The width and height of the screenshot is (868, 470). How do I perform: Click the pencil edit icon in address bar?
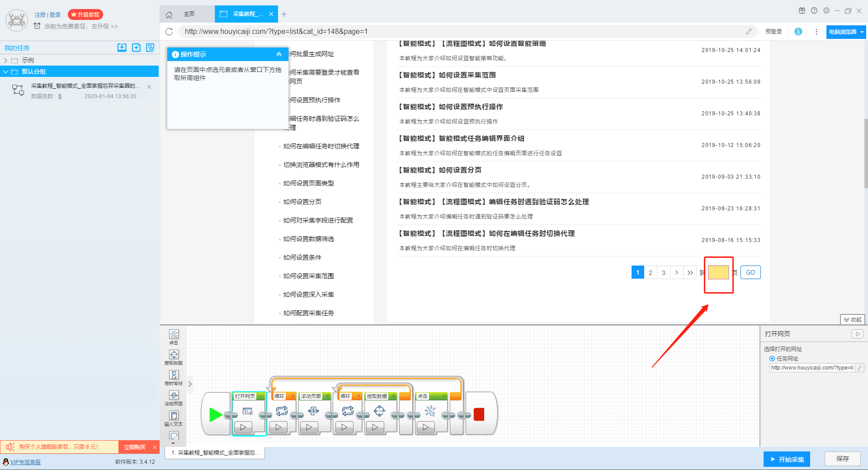click(749, 31)
